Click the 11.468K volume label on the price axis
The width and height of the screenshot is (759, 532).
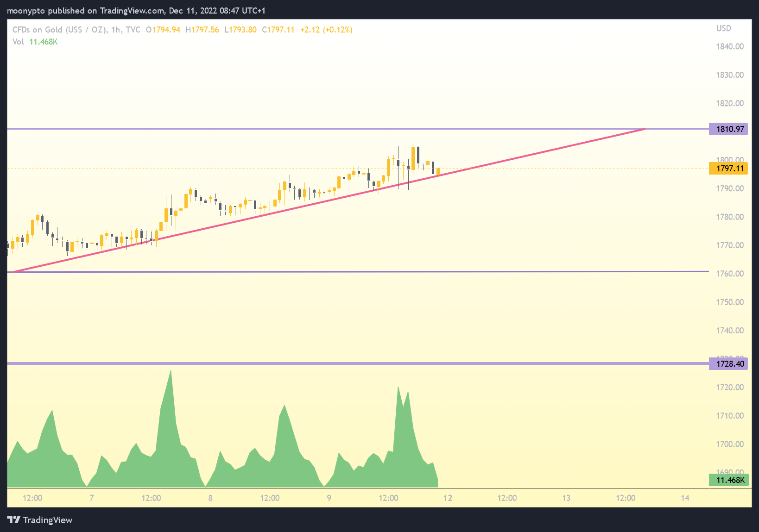pyautogui.click(x=728, y=480)
